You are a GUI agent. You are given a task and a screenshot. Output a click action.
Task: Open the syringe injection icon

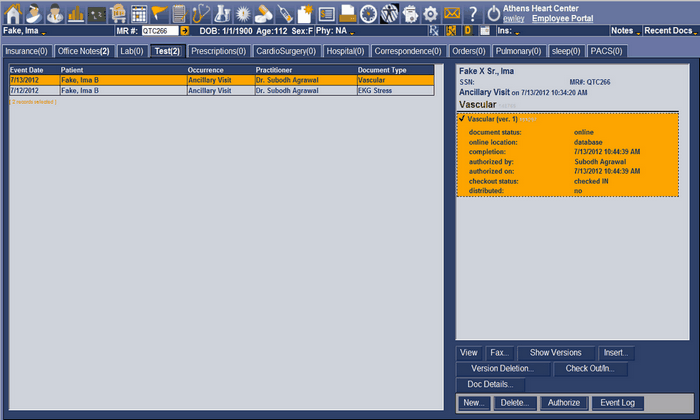(284, 14)
